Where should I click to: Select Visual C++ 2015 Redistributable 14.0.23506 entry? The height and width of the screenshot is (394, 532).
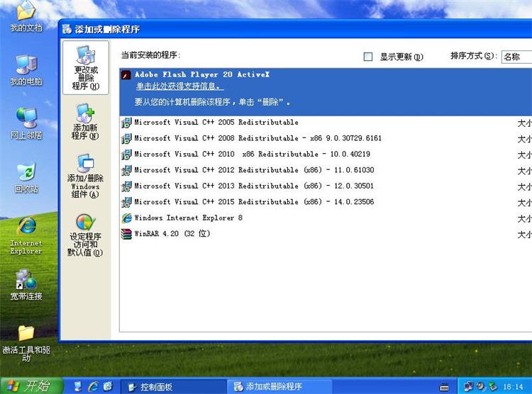pos(326,203)
